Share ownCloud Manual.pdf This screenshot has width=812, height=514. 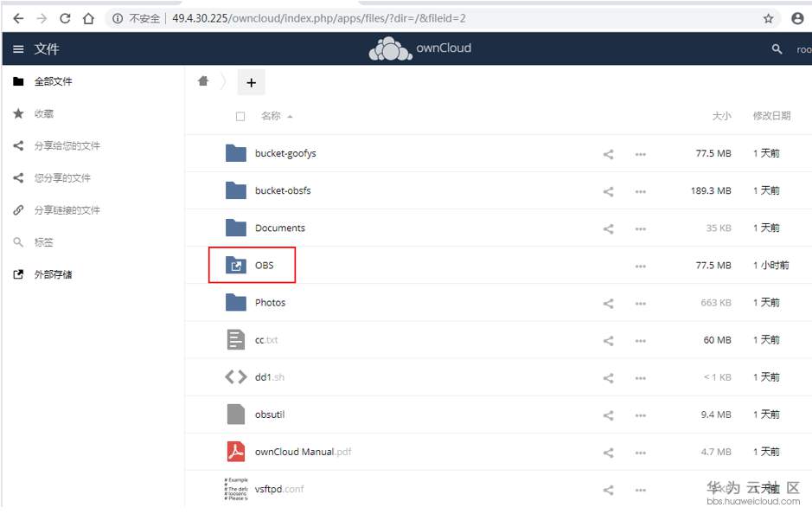coord(609,453)
